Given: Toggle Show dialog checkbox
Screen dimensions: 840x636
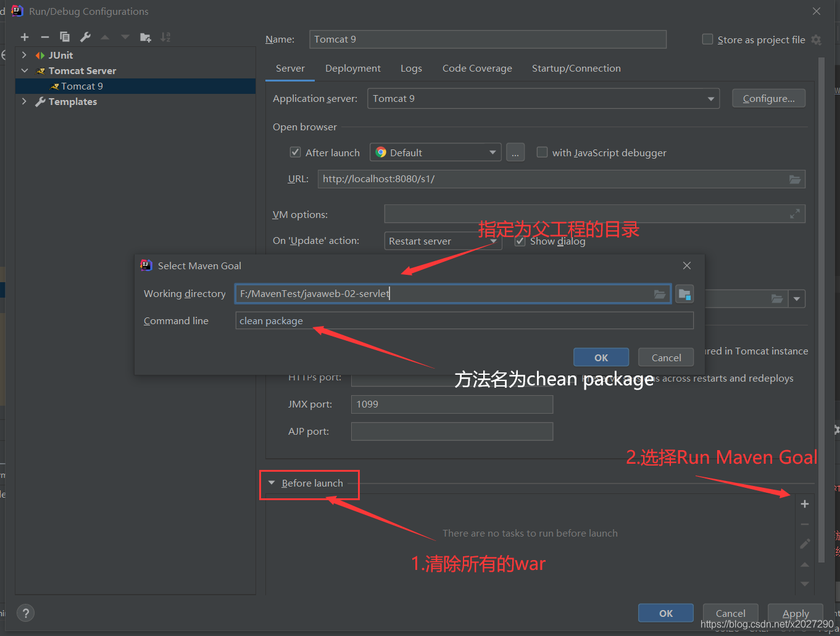Looking at the screenshot, I should tap(520, 241).
